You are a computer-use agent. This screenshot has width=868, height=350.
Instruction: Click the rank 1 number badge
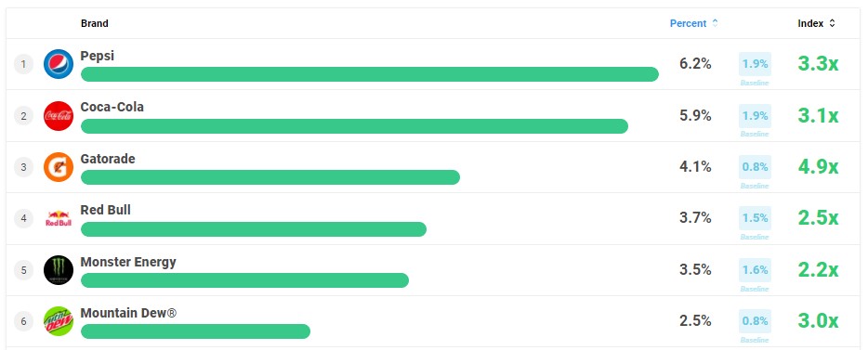point(23,64)
